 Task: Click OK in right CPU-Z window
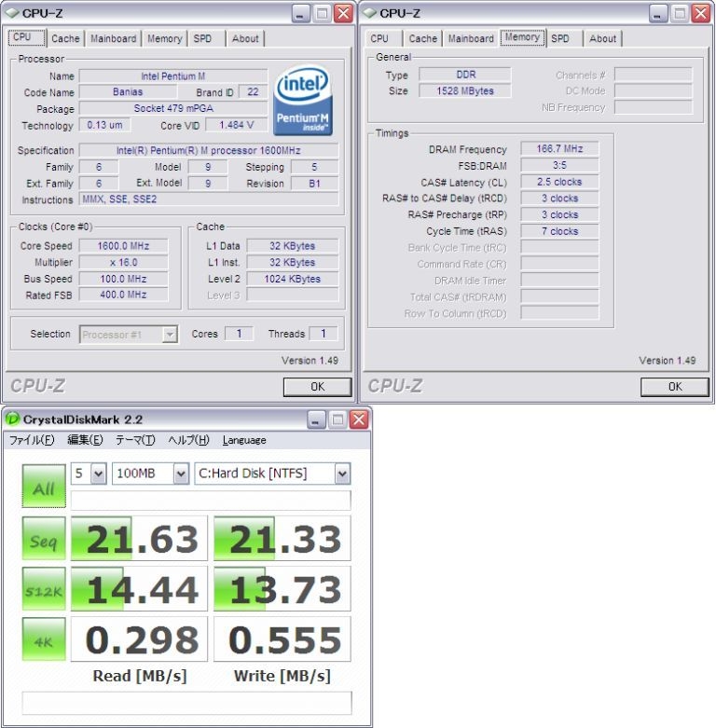coord(675,387)
